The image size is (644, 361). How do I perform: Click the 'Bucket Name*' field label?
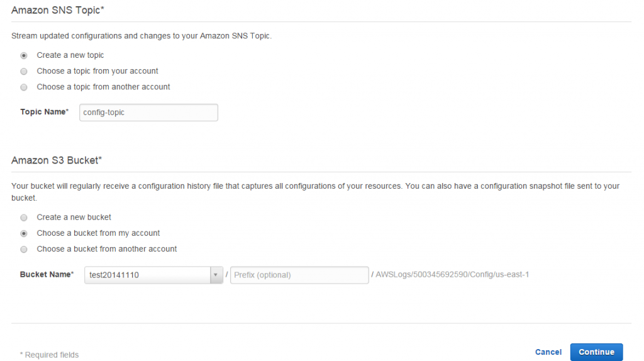point(47,274)
